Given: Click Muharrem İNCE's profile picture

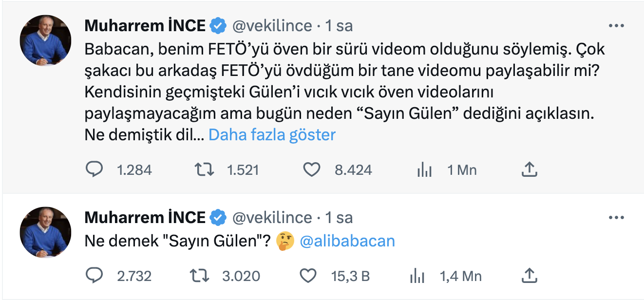Looking at the screenshot, I should [44, 40].
